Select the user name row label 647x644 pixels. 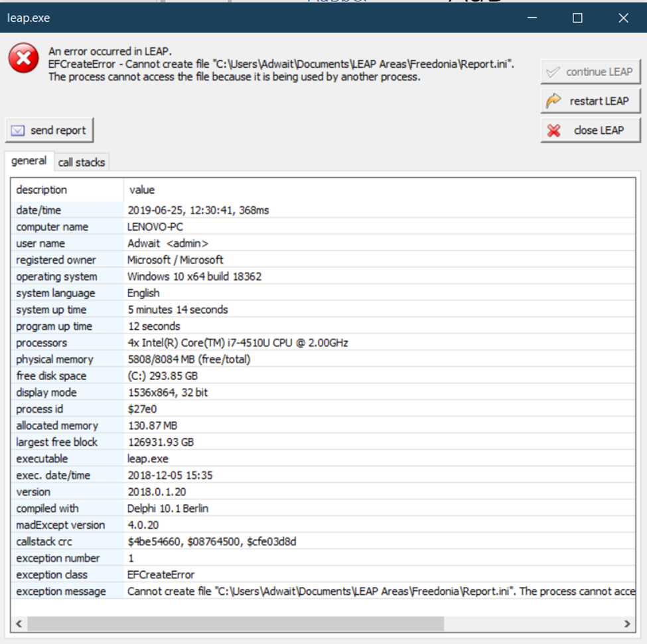click(40, 243)
